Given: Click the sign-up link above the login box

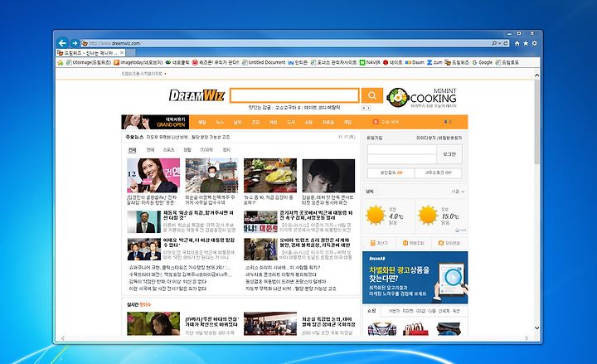Looking at the screenshot, I should [x=374, y=138].
